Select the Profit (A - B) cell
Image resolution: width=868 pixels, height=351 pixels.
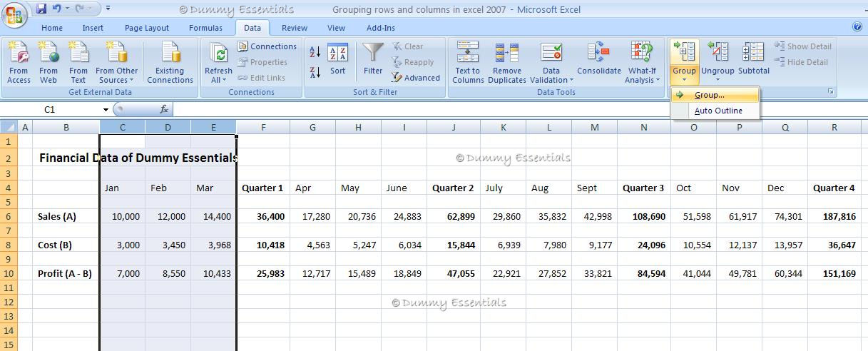66,273
